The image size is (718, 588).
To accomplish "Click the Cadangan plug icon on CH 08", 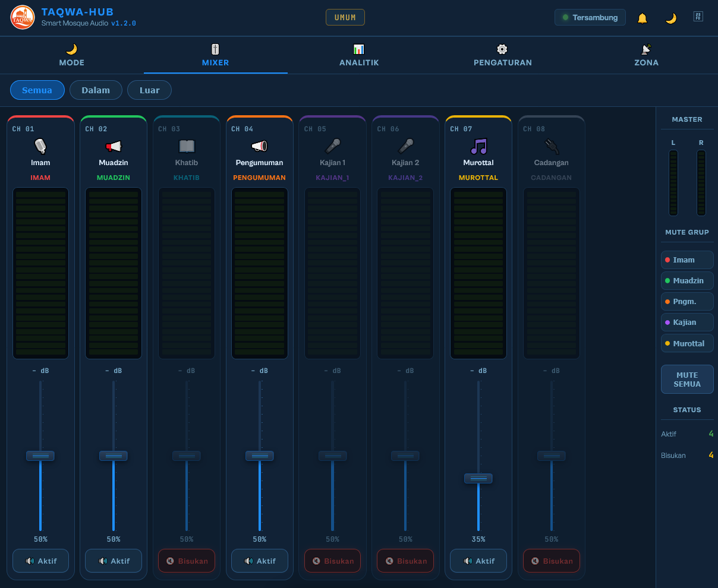I will pyautogui.click(x=552, y=146).
